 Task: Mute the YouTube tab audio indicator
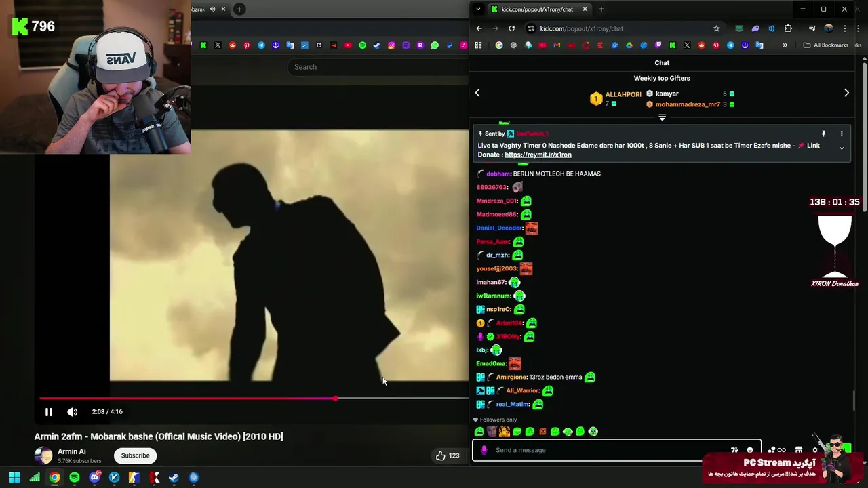click(x=212, y=9)
